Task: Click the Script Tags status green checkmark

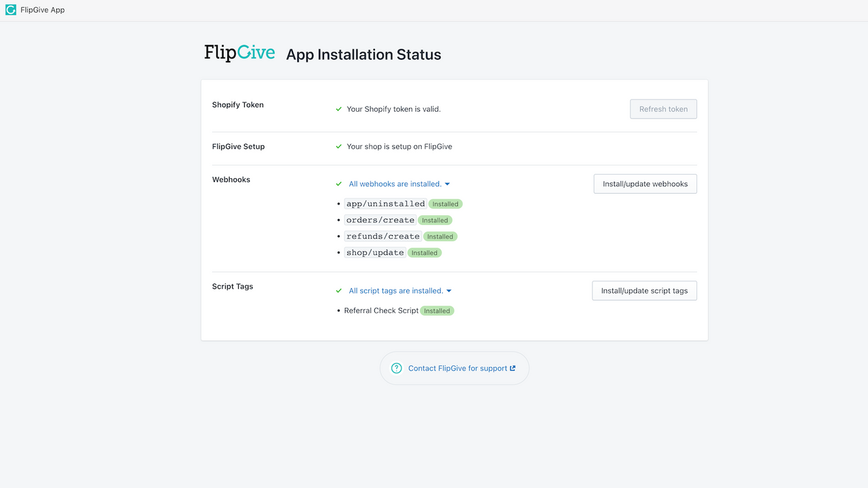Action: tap(339, 291)
